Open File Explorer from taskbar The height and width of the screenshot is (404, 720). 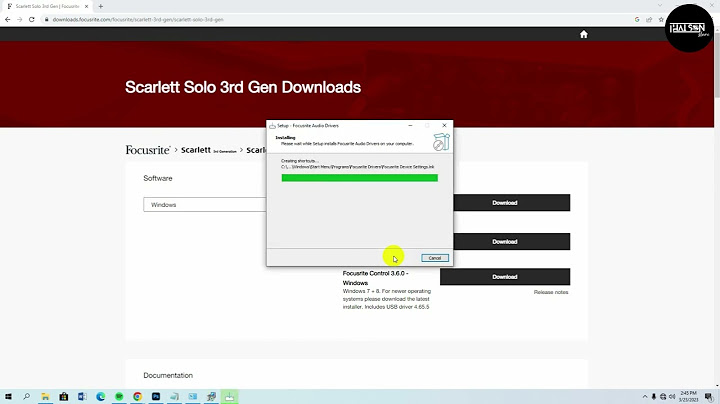click(x=45, y=396)
